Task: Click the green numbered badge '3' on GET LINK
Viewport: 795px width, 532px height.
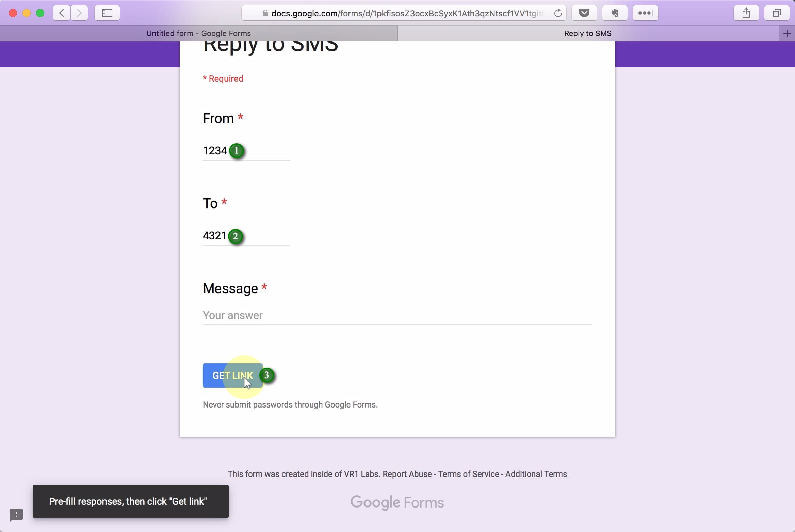Action: coord(266,375)
